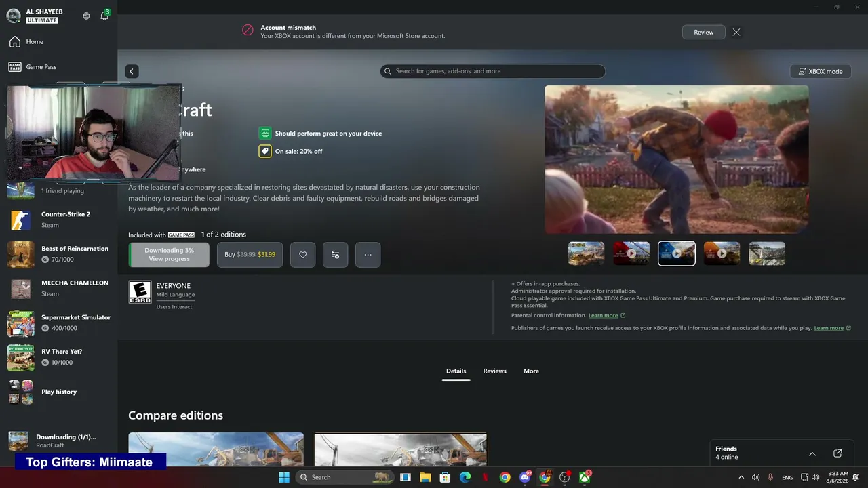The height and width of the screenshot is (488, 868).
Task: Switch to the Reviews tab
Action: [495, 371]
